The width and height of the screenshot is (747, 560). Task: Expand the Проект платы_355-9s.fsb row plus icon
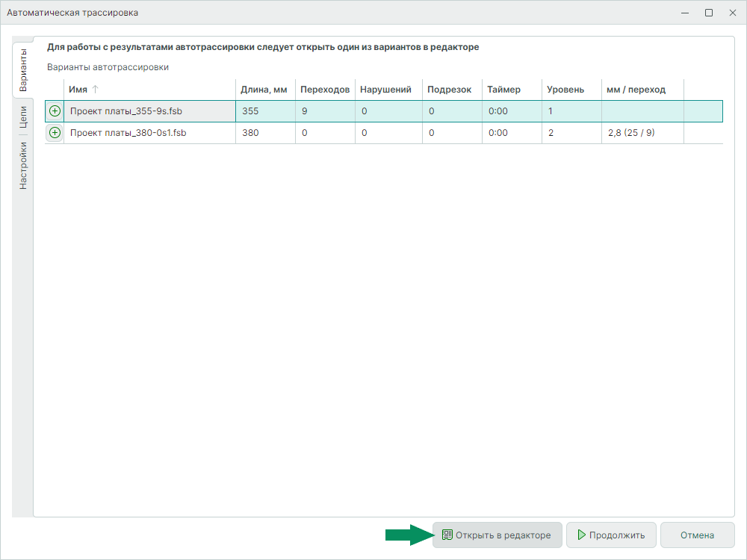click(x=55, y=111)
